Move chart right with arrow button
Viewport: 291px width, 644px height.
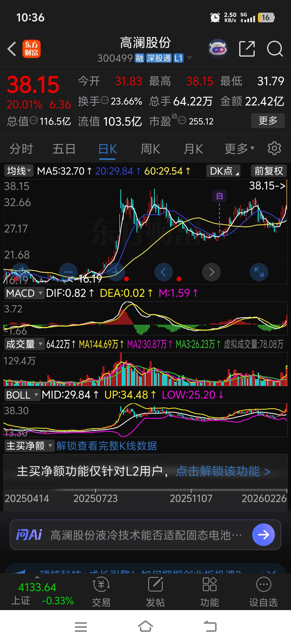click(x=212, y=272)
